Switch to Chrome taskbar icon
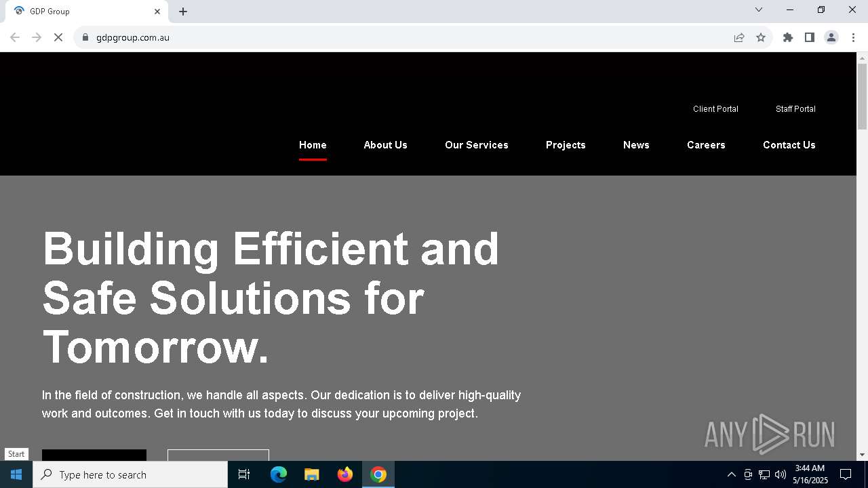This screenshot has width=868, height=488. click(x=378, y=474)
